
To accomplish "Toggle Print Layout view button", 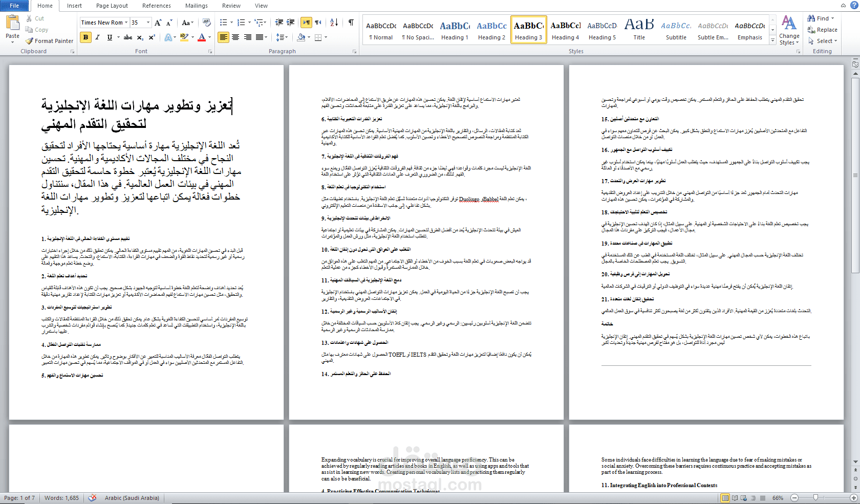I will (x=725, y=498).
